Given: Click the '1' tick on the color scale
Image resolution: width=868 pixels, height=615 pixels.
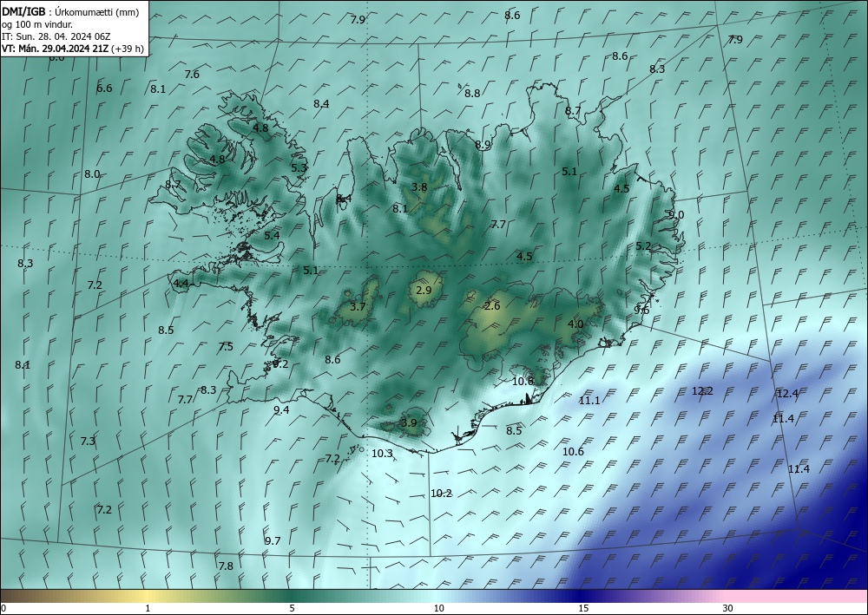Looking at the screenshot, I should pos(148,609).
